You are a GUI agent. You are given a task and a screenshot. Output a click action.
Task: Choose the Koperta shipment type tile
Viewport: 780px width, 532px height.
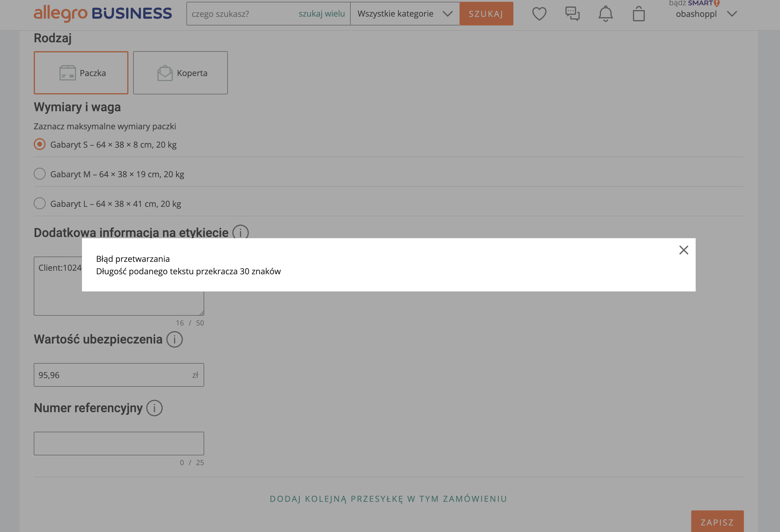point(180,73)
